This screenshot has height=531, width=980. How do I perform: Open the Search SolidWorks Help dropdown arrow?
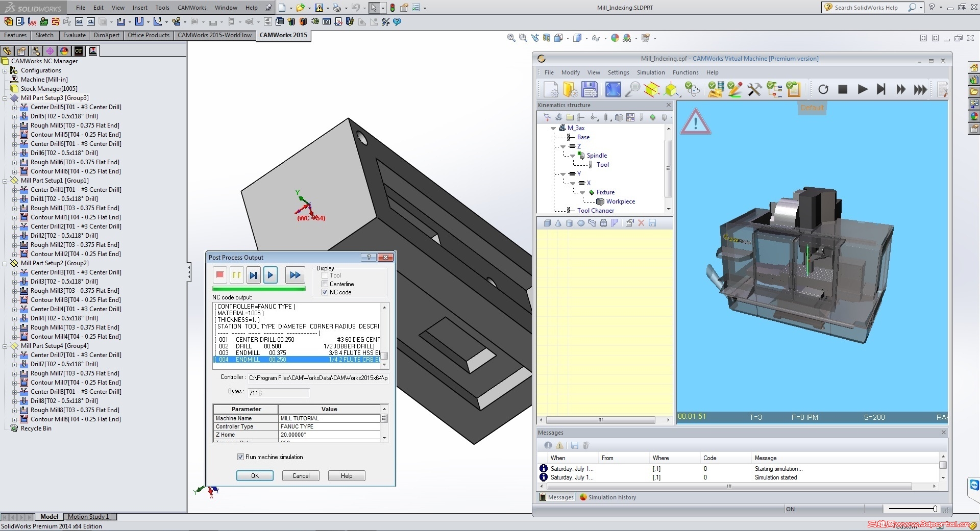point(921,8)
